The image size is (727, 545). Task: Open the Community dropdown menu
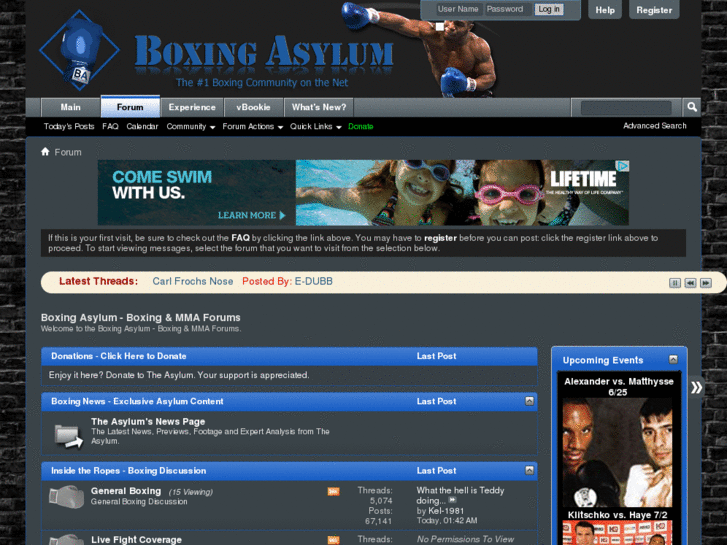click(191, 127)
